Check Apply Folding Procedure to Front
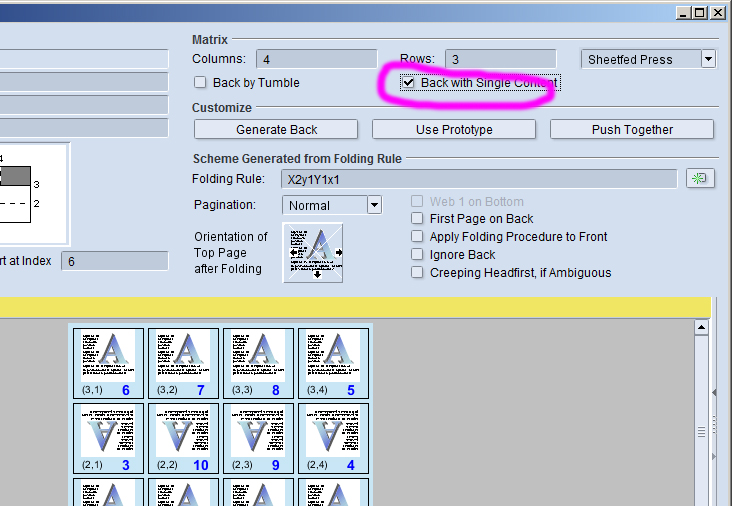 tap(417, 237)
